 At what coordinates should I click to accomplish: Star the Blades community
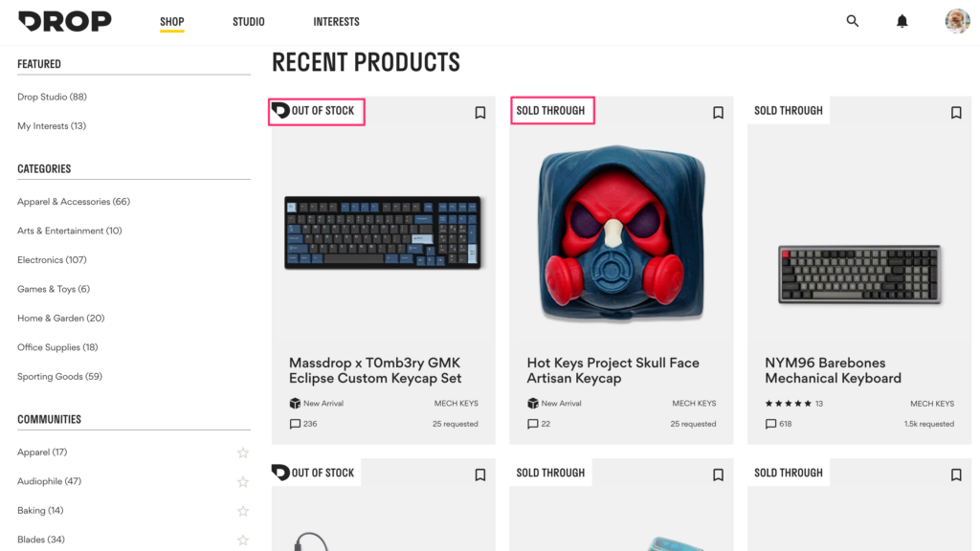pyautogui.click(x=243, y=540)
